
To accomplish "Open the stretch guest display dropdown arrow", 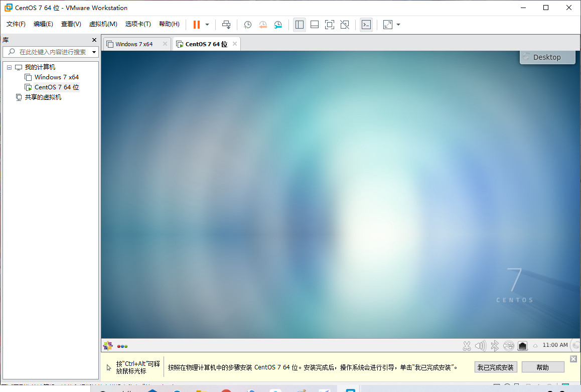I will click(398, 24).
